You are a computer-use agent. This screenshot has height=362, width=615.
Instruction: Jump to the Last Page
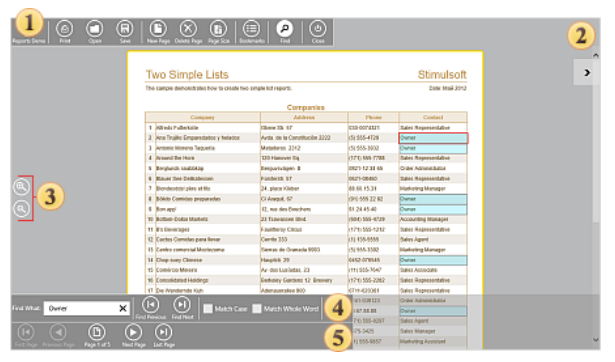coord(164,333)
